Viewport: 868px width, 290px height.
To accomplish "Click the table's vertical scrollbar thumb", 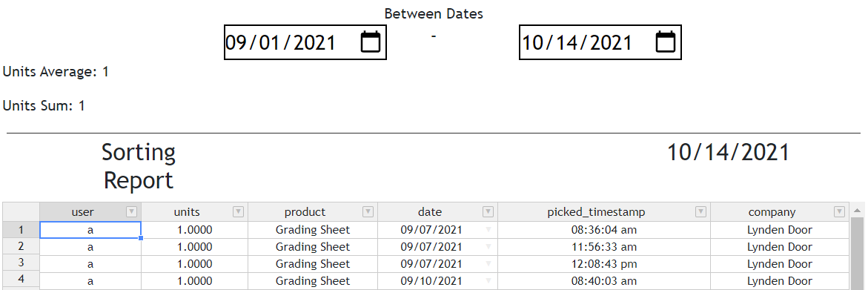I will coord(857,254).
